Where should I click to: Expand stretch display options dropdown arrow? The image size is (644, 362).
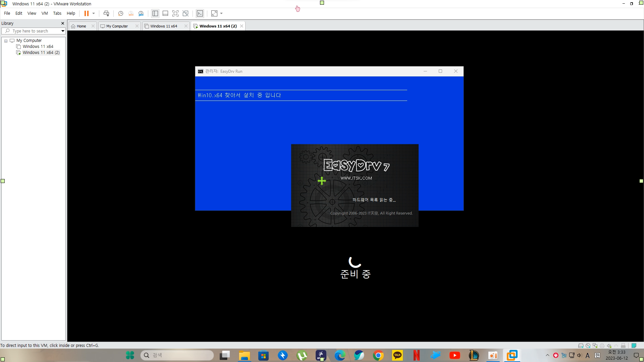point(221,13)
